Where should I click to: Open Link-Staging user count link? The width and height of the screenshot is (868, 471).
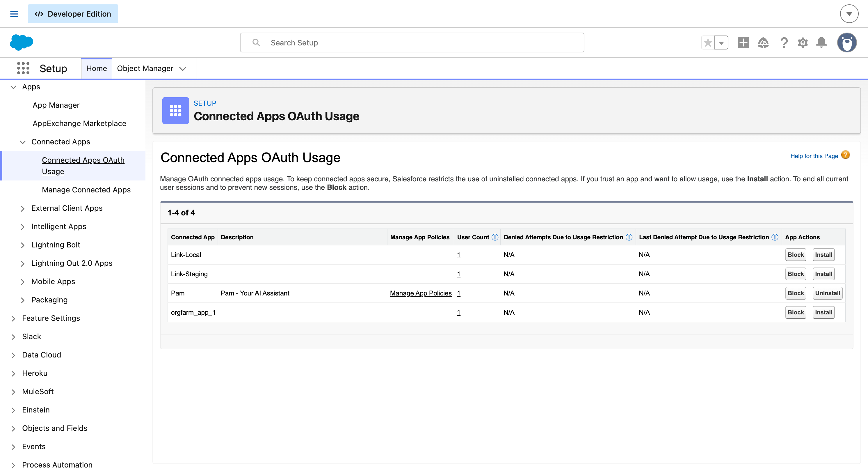pos(459,274)
